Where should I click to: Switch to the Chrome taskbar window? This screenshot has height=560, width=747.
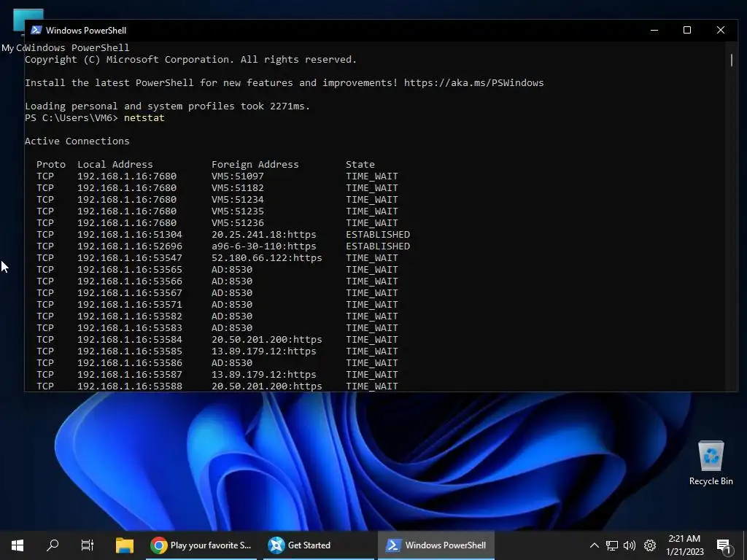[x=201, y=545]
